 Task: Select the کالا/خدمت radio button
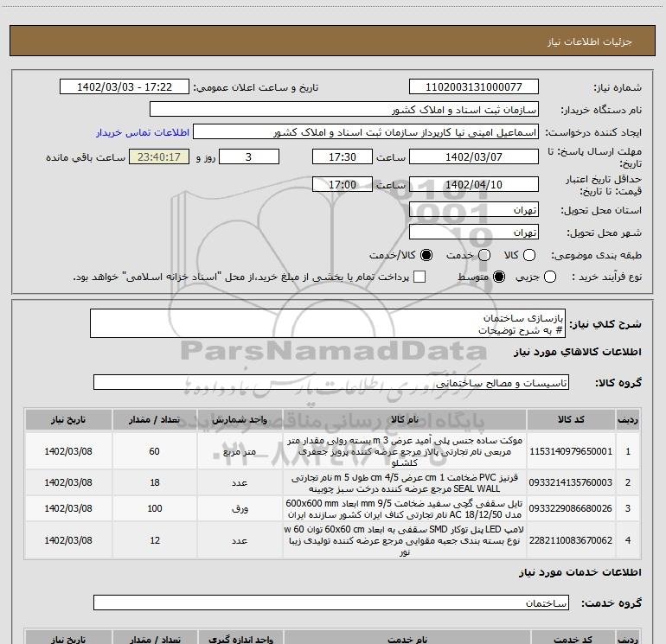(x=426, y=255)
